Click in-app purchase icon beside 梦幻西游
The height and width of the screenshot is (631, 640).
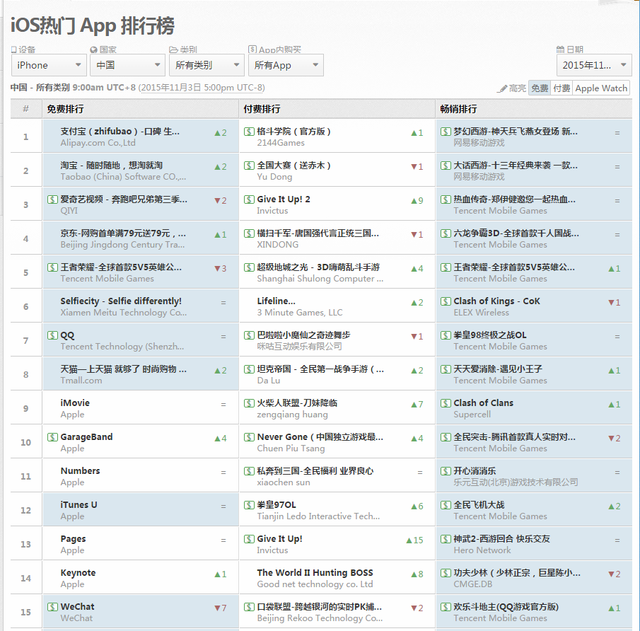pos(445,131)
